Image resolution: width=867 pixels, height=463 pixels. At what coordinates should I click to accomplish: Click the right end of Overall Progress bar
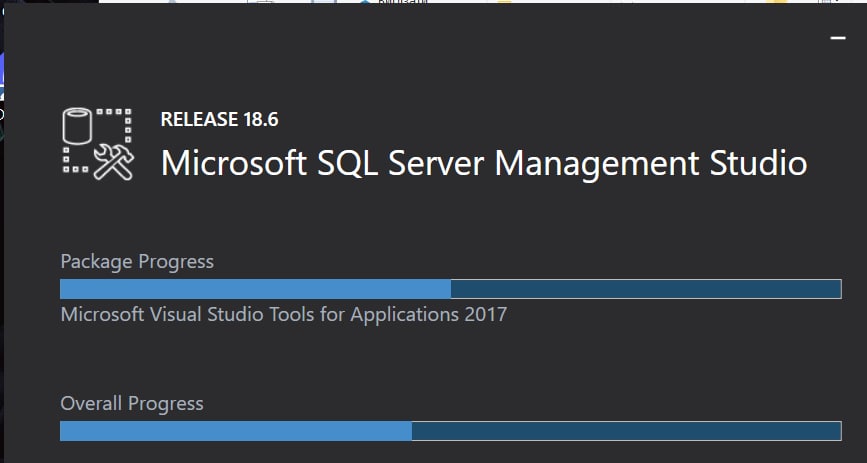tap(835, 431)
